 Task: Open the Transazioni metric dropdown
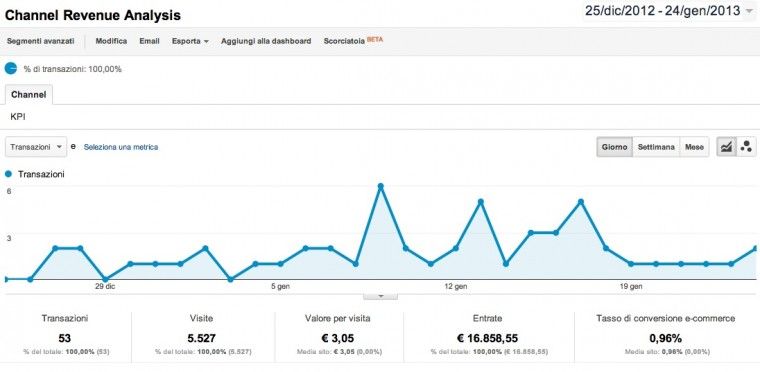[36, 147]
